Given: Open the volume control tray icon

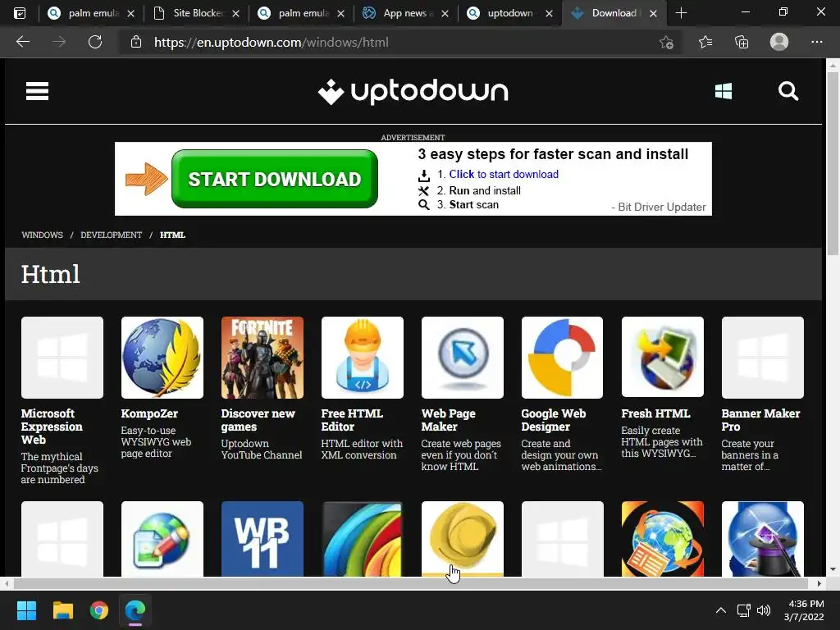Looking at the screenshot, I should [764, 610].
